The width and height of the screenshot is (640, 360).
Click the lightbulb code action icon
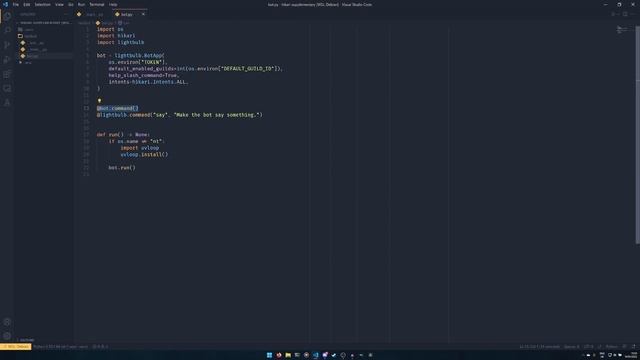click(x=99, y=101)
